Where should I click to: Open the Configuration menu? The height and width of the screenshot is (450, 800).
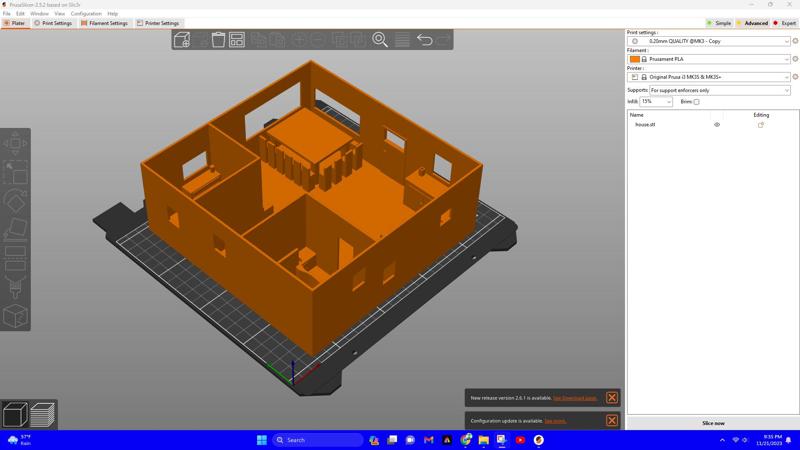(86, 14)
